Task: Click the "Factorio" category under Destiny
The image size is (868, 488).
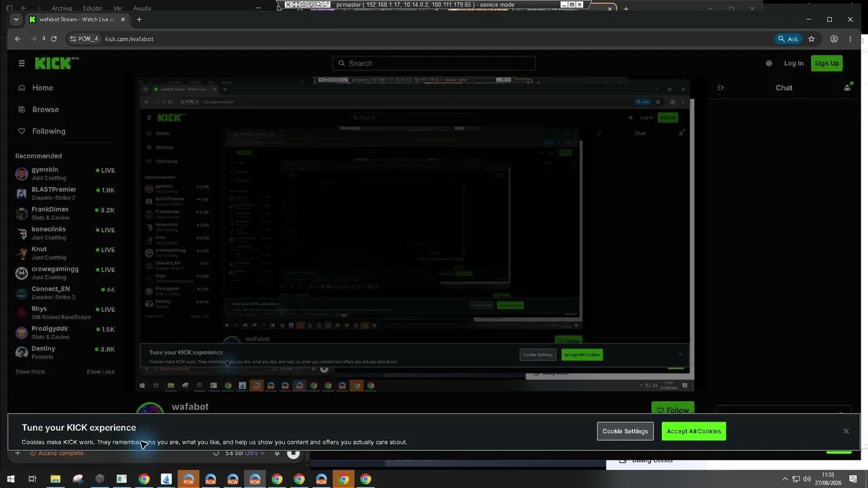Action: click(x=41, y=357)
